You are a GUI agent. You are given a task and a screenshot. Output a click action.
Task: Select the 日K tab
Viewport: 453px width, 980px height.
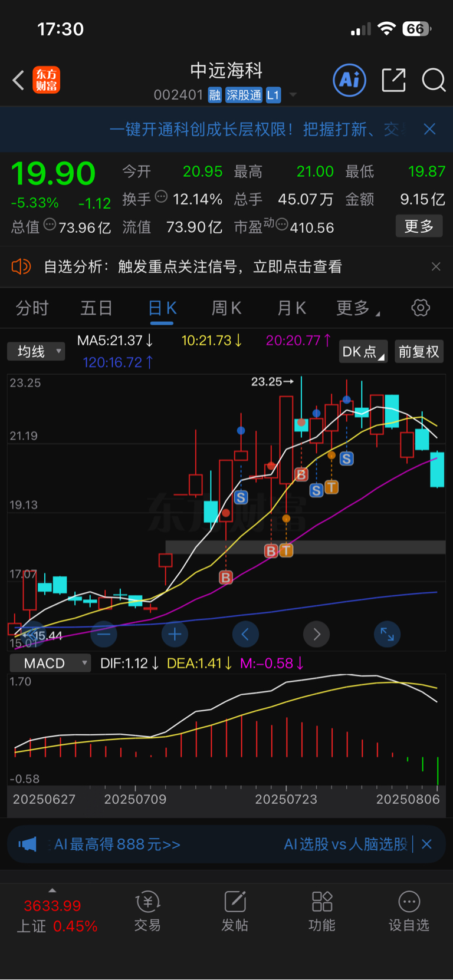tap(162, 308)
